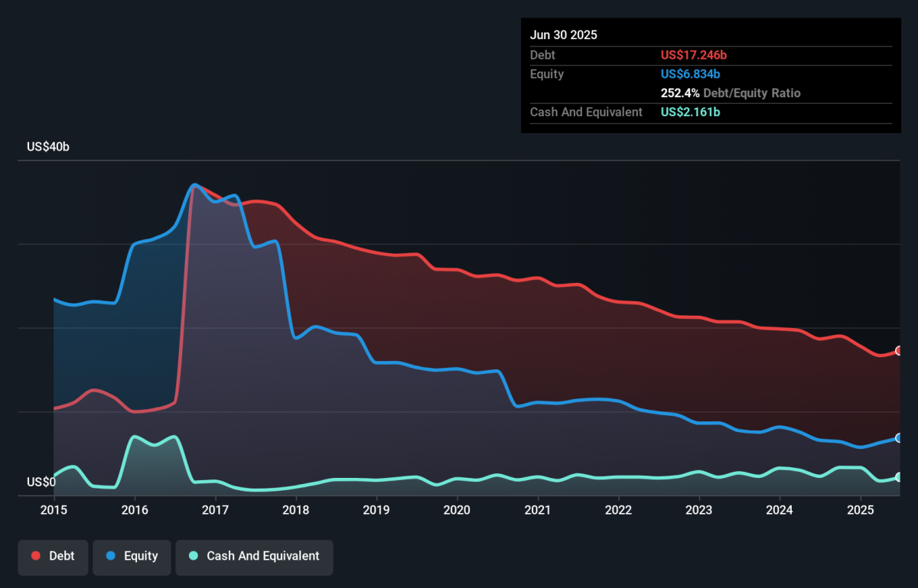Select the teal Cash endpoint marker on chart
Image resolution: width=918 pixels, height=588 pixels.
point(900,477)
